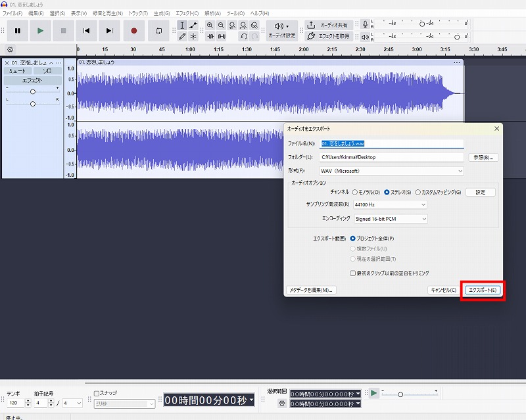This screenshot has width=526, height=420.
Task: Collapse the track using its up-arrow button
Action: point(51,62)
